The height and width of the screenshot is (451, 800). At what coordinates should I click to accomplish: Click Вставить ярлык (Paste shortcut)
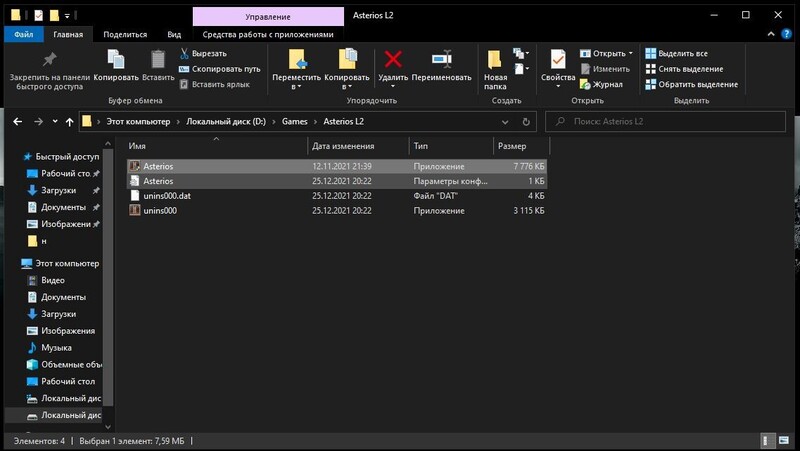pos(214,84)
